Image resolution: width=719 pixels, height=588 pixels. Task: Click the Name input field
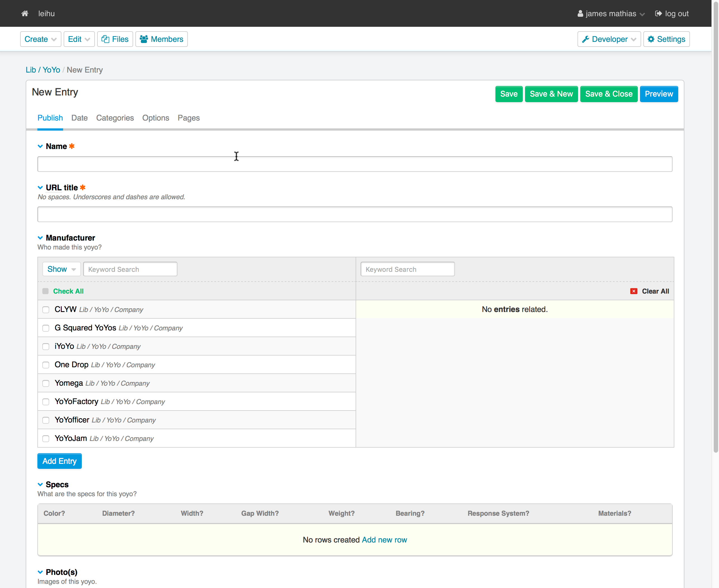(x=355, y=164)
